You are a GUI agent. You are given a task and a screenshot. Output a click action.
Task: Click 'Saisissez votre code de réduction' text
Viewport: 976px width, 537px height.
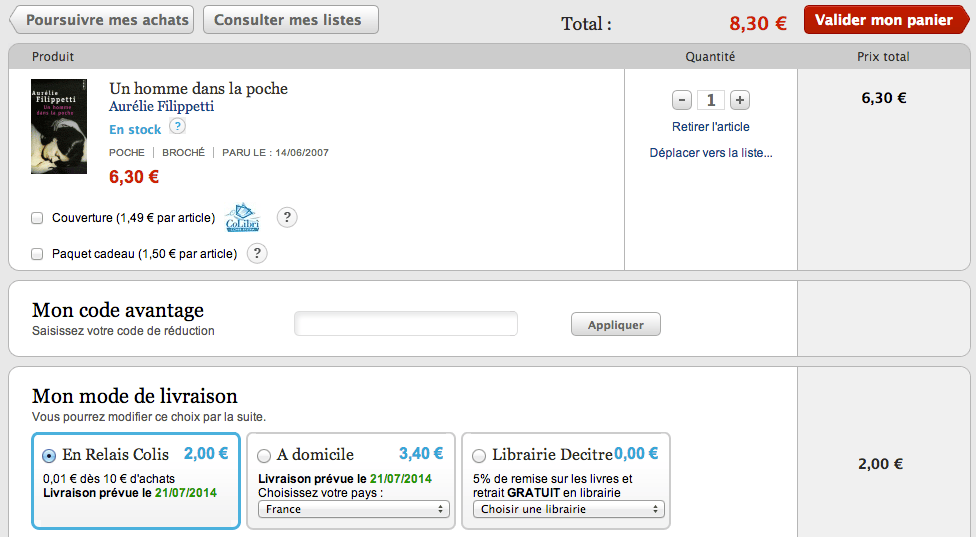(x=123, y=331)
